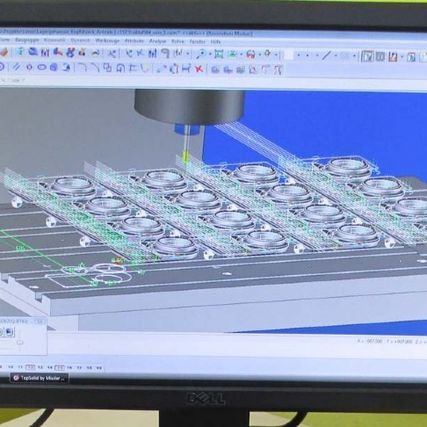The image size is (427, 427).
Task: Click the zoom-to-fit frame icon
Action: point(219,54)
